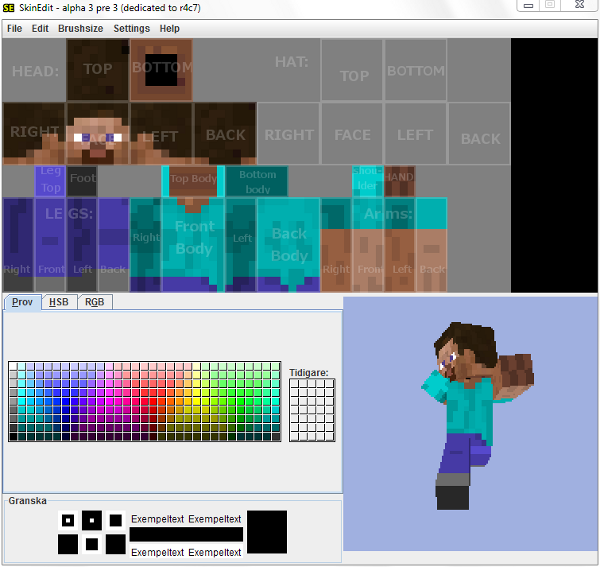600x567 pixels.
Task: Open the File menu
Action: pos(14,29)
